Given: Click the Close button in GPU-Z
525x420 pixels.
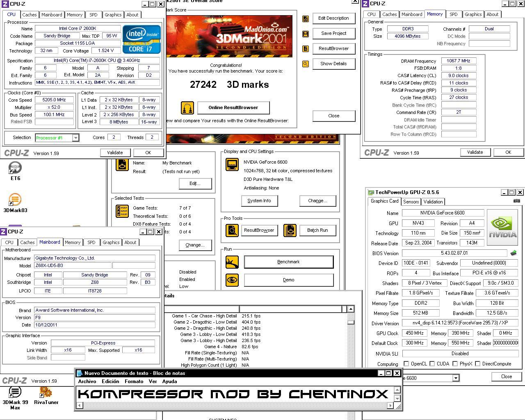Looking at the screenshot, I should tap(507, 377).
